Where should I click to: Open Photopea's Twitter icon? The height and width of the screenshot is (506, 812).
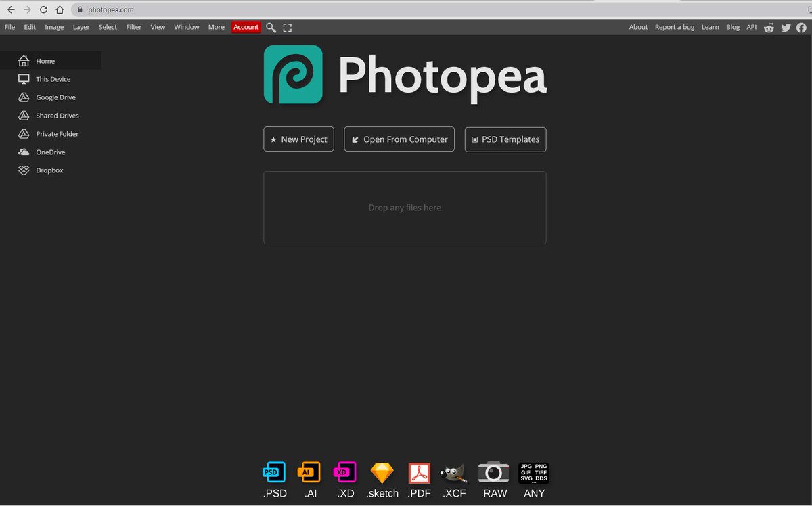point(786,28)
